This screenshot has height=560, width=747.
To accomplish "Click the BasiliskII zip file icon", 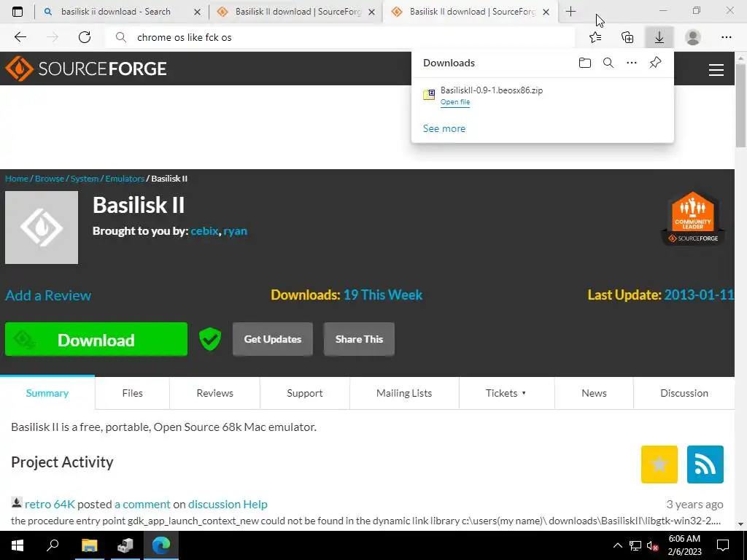I will [429, 94].
